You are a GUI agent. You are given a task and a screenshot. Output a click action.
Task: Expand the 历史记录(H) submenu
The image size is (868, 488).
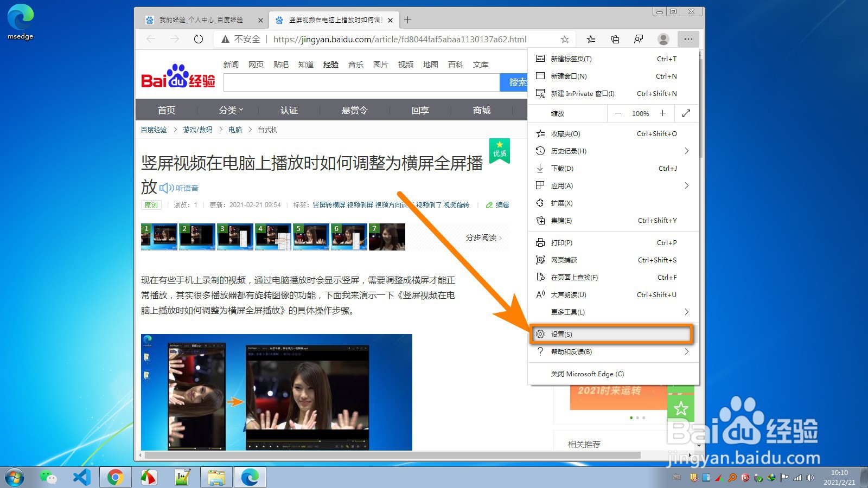click(x=614, y=151)
